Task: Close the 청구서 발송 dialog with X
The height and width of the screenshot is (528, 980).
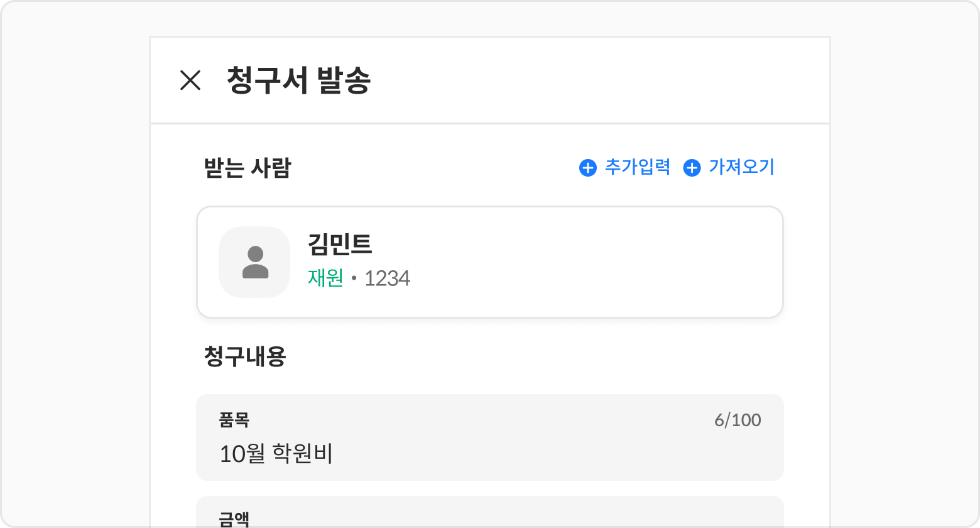Action: (x=190, y=80)
